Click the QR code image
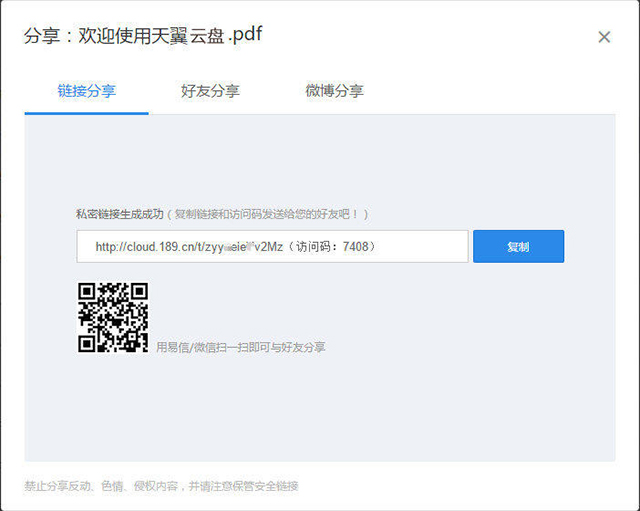Screen dimensions: 640x511 coord(113,317)
